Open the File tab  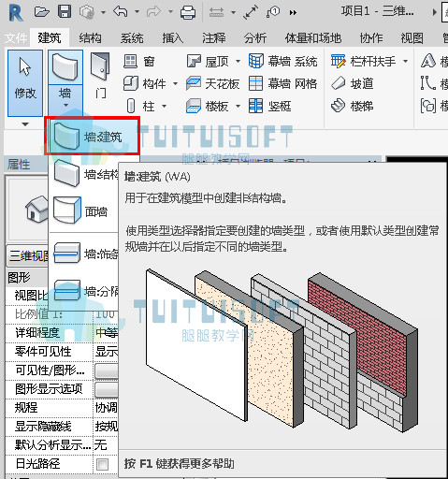click(16, 38)
